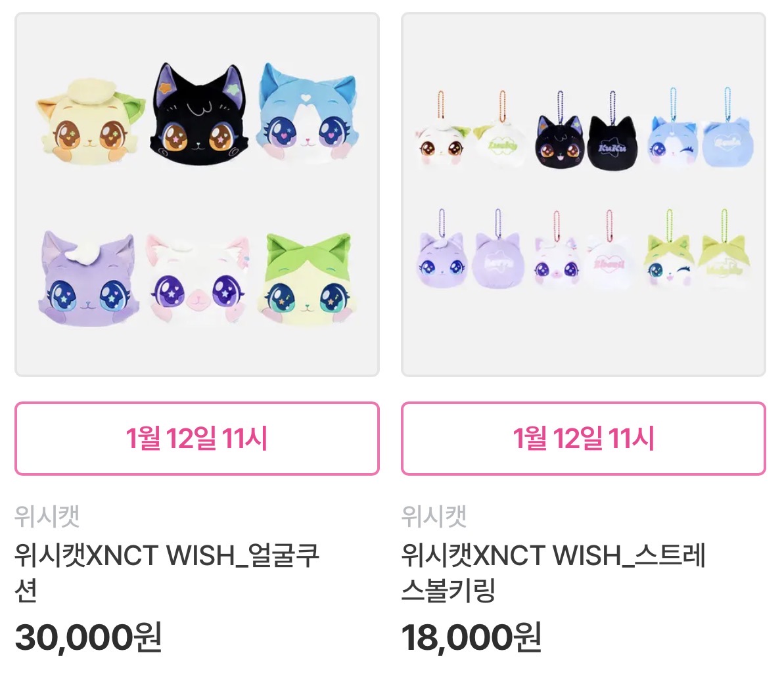Click the black KuKu stress ball keyring
The image size is (784, 684).
(x=613, y=130)
